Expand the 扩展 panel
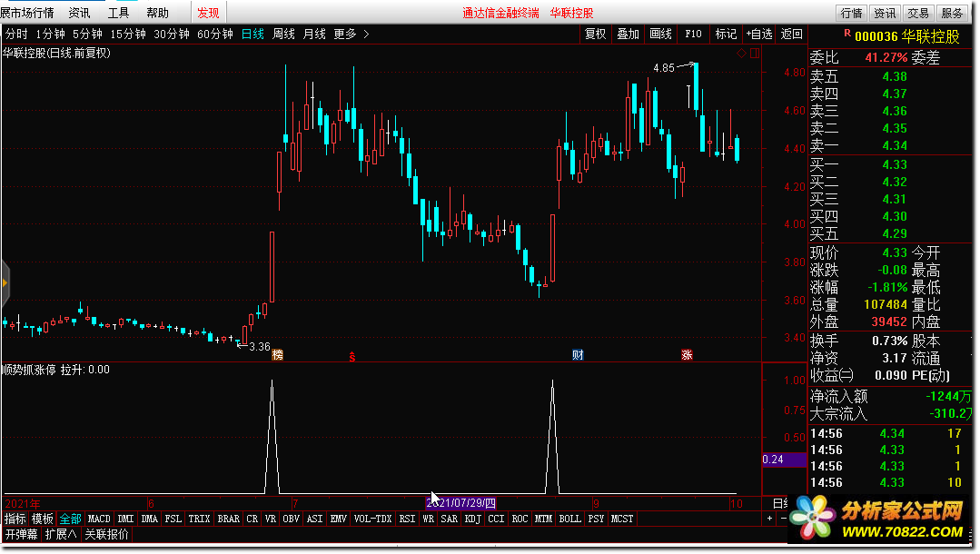 coord(61,534)
